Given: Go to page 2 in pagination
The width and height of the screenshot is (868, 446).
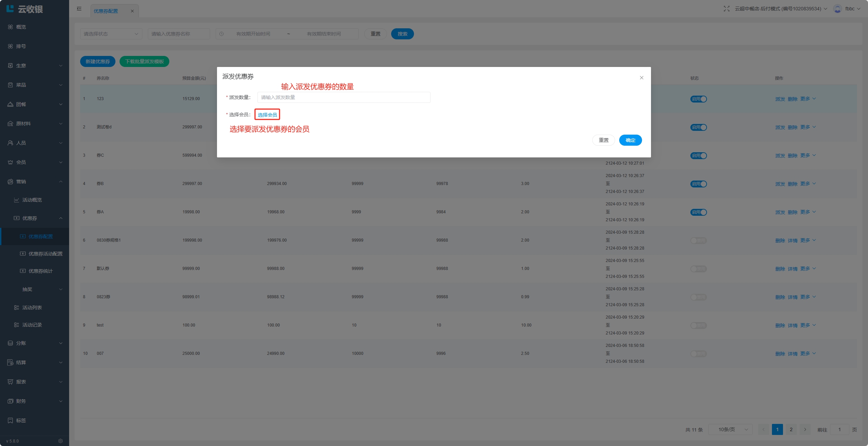Looking at the screenshot, I should pyautogui.click(x=791, y=429).
